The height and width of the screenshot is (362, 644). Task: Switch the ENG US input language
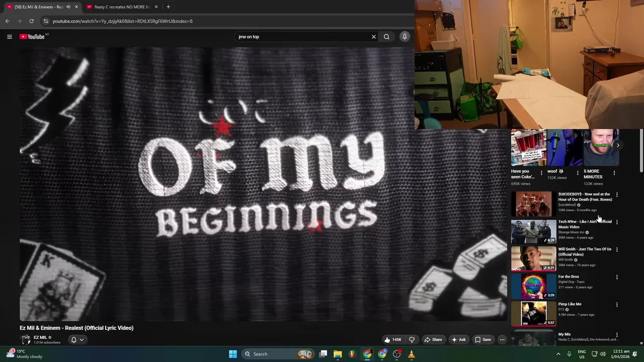582,354
